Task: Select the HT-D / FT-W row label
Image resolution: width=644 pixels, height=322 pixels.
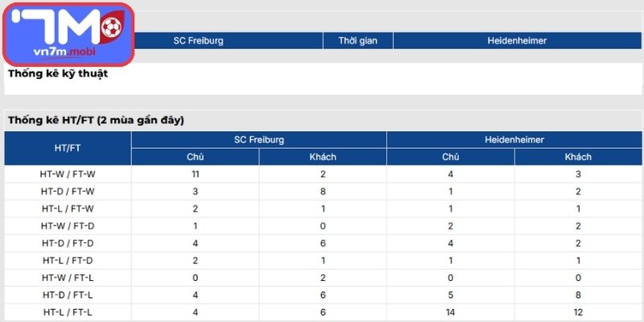Action: tap(68, 191)
